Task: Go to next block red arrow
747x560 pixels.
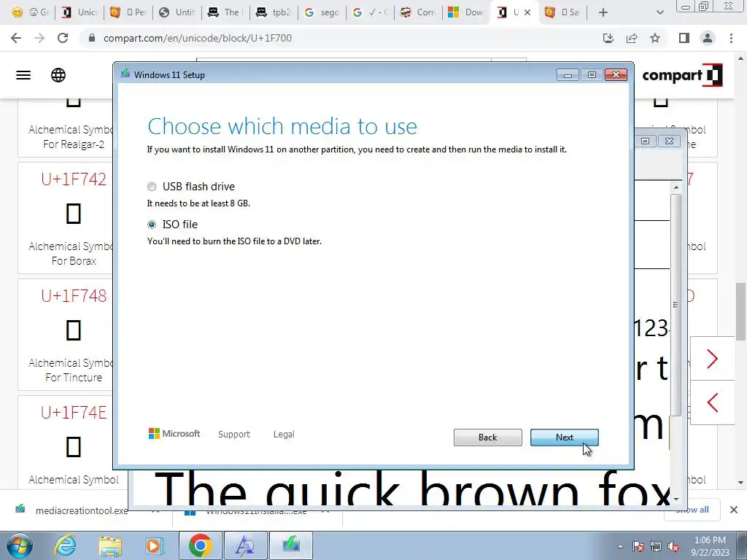Action: pos(712,359)
